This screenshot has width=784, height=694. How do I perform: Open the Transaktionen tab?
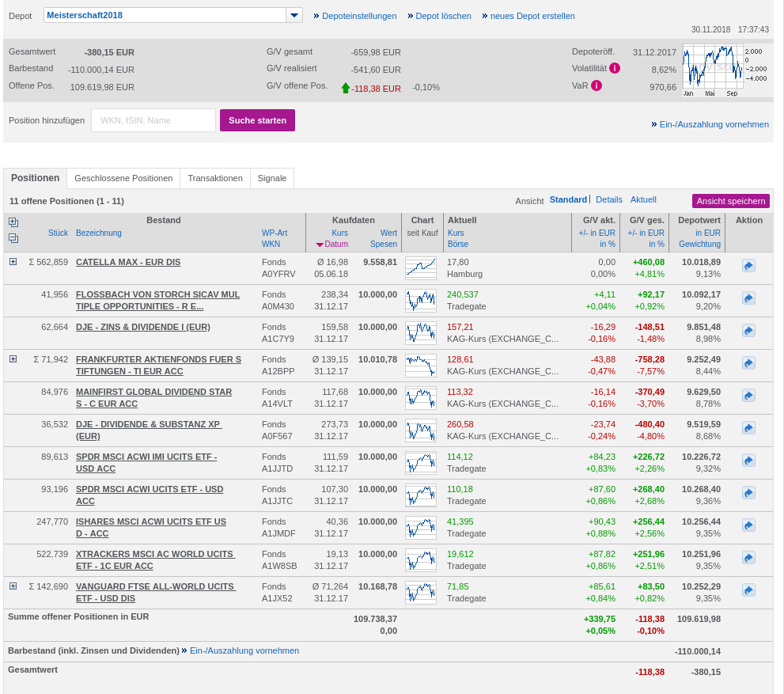pyautogui.click(x=215, y=178)
